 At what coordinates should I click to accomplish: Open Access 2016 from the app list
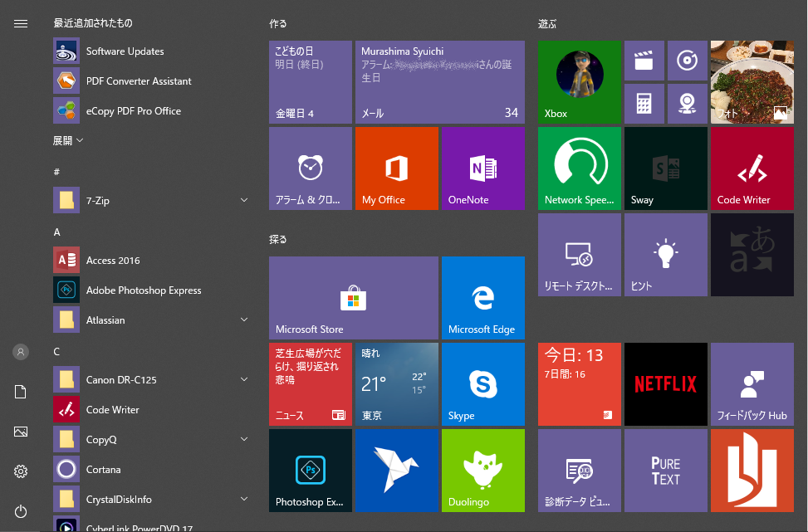pos(152,260)
